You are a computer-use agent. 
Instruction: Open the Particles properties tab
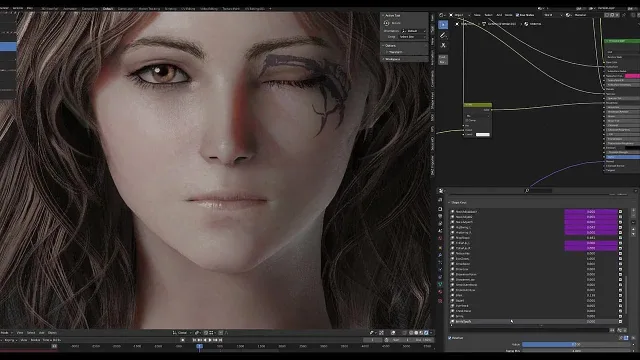(x=440, y=262)
